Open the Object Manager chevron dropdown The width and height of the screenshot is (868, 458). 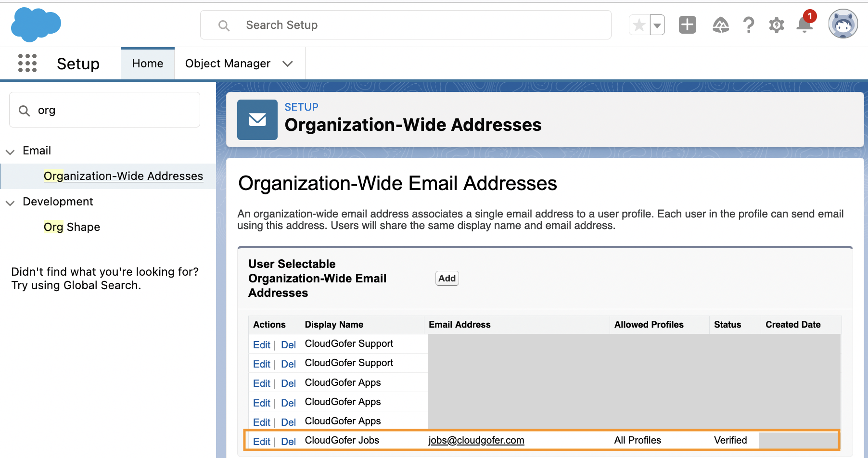tap(288, 64)
